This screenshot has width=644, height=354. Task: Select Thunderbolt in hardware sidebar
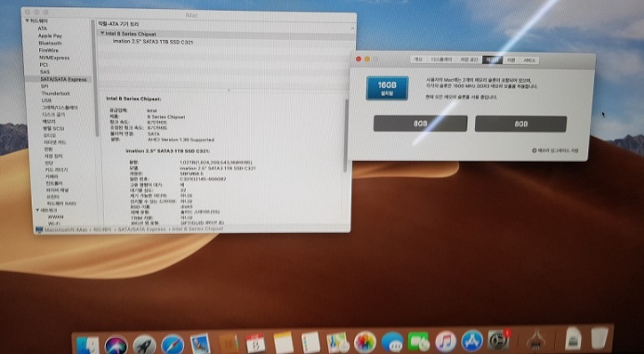(56, 94)
